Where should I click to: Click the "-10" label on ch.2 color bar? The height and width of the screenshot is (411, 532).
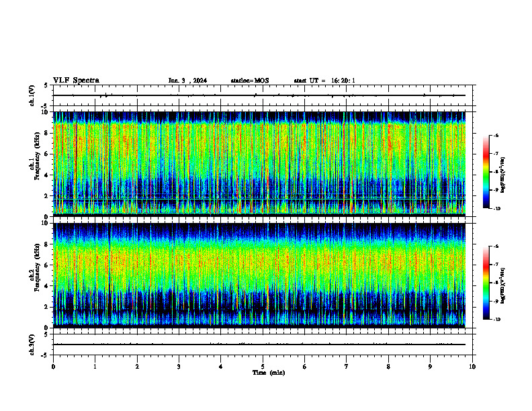tap(497, 320)
